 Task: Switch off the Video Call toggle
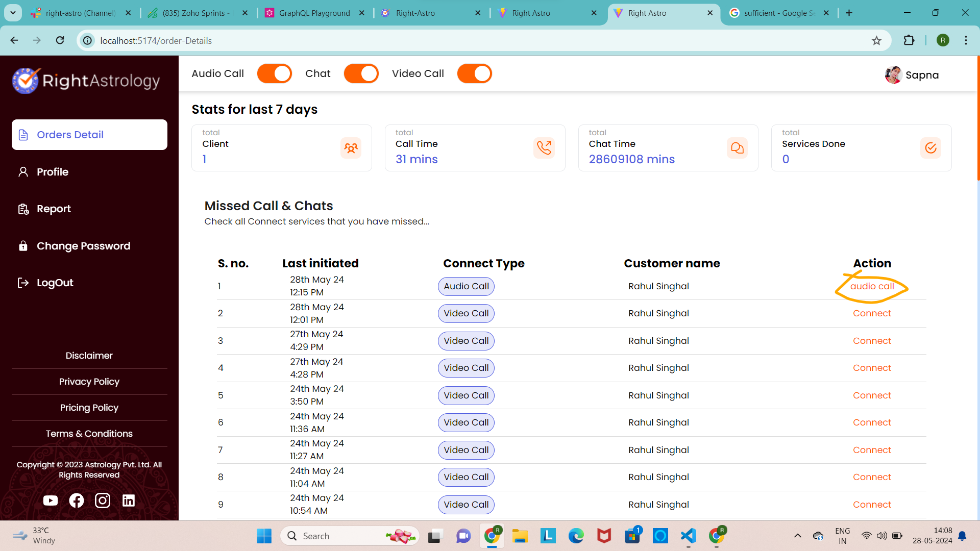click(474, 73)
